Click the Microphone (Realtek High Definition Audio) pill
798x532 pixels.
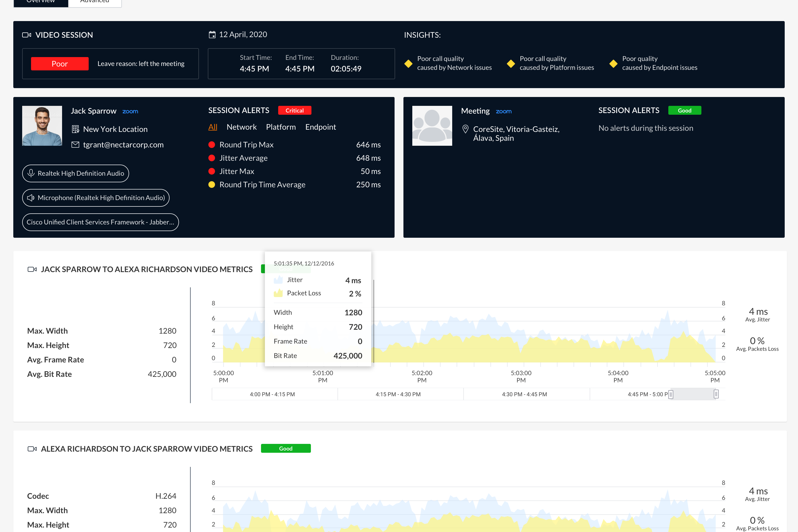96,198
